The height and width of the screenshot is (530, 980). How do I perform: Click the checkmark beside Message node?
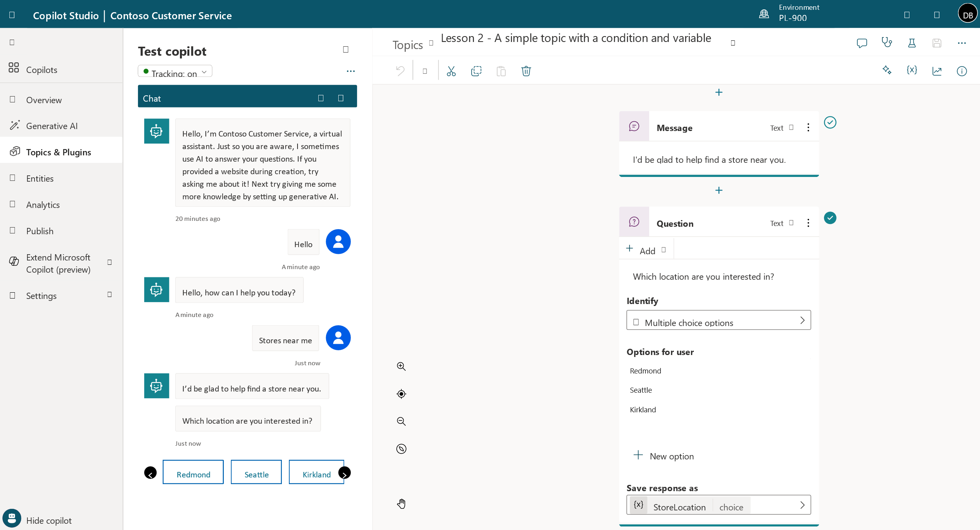click(x=830, y=122)
